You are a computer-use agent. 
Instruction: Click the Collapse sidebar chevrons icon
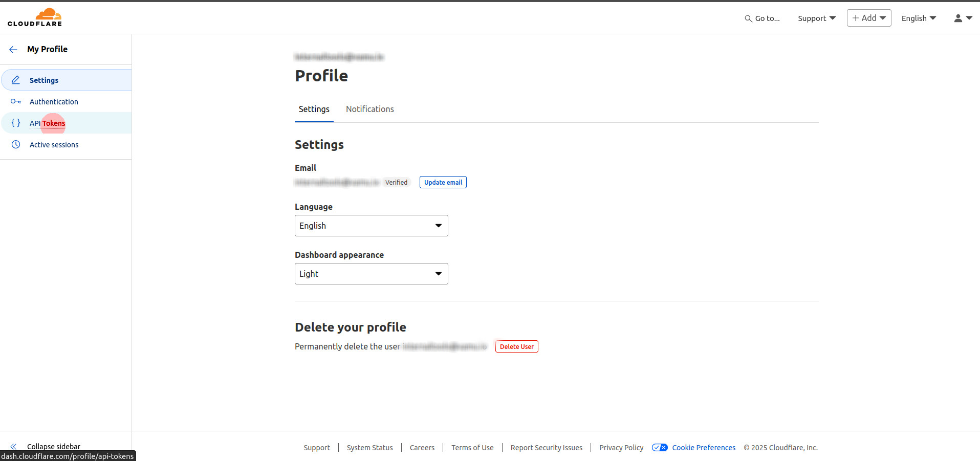coord(13,447)
